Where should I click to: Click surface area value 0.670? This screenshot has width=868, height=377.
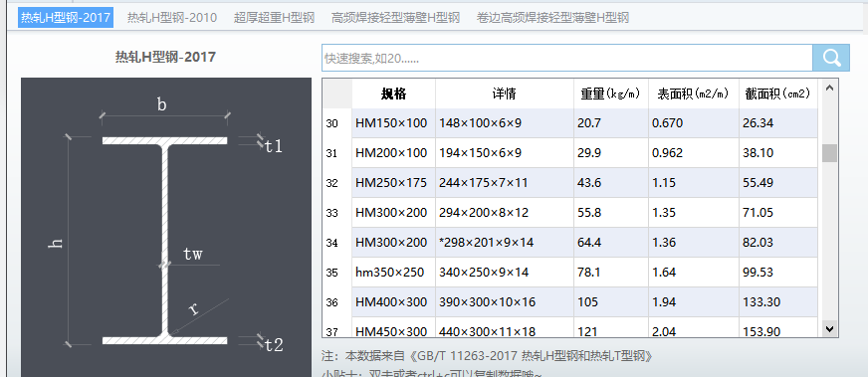click(x=693, y=123)
